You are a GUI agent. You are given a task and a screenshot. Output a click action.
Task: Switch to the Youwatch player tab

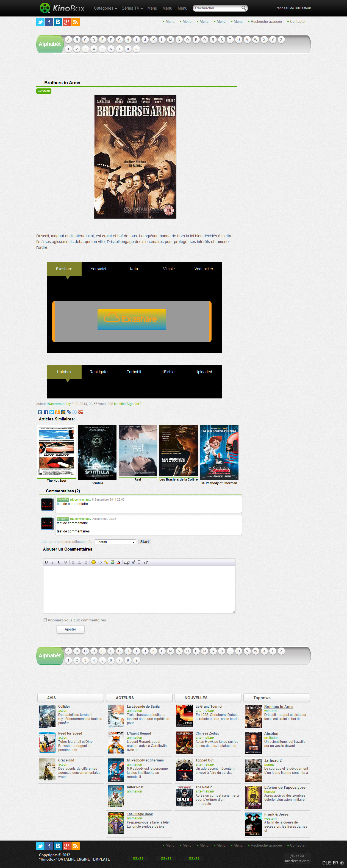[99, 269]
